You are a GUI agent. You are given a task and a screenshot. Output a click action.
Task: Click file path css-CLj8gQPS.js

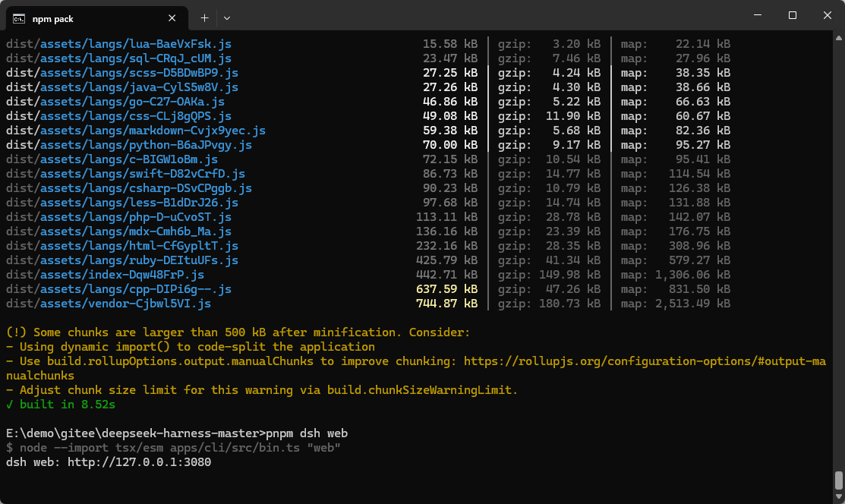[x=118, y=116]
